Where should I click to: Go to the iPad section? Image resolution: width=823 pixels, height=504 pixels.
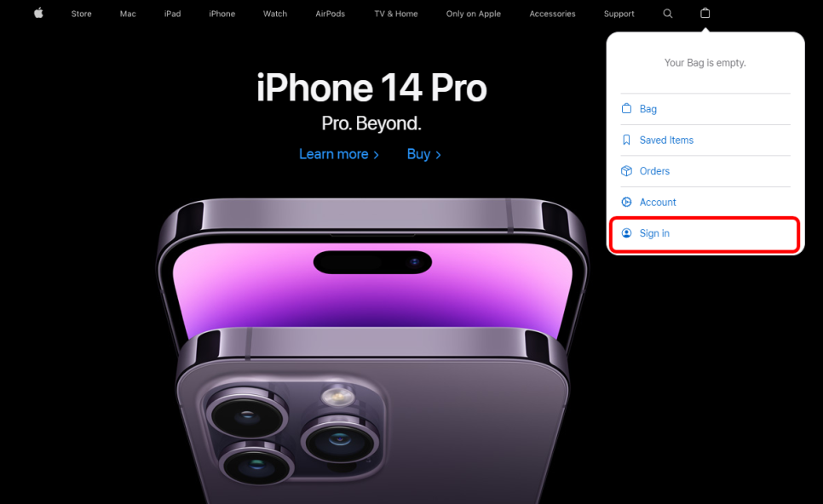point(172,14)
